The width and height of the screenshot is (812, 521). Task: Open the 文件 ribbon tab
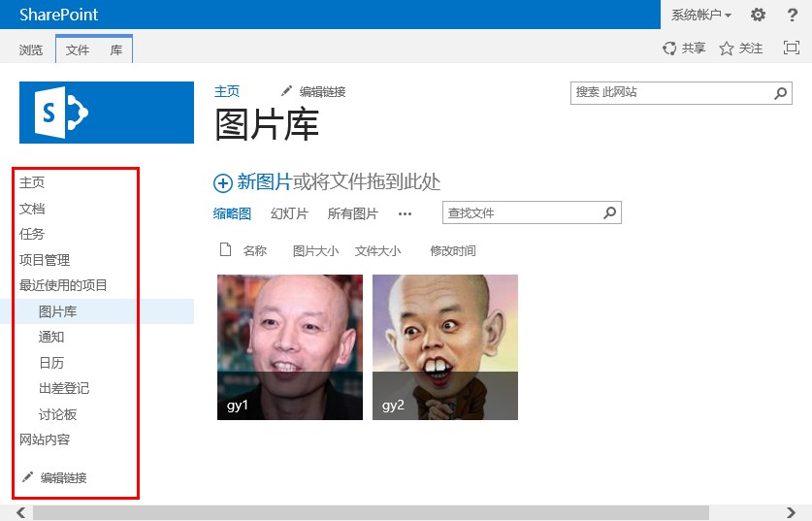[78, 49]
